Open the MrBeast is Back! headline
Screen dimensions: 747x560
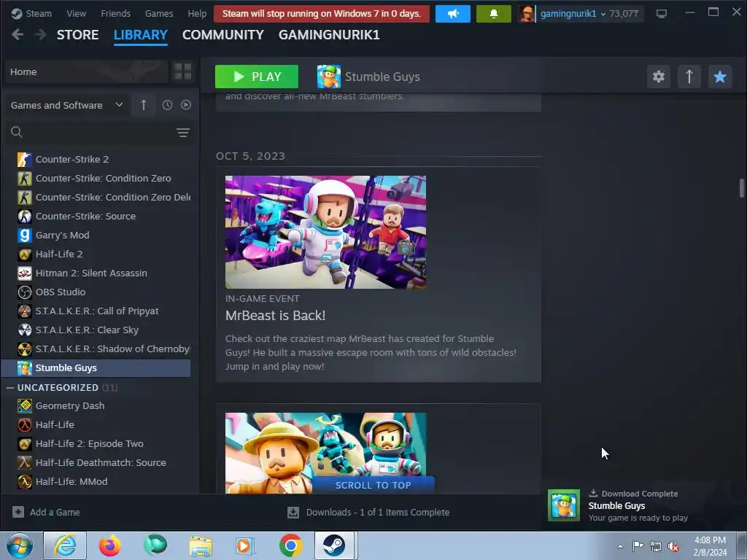[x=275, y=315]
